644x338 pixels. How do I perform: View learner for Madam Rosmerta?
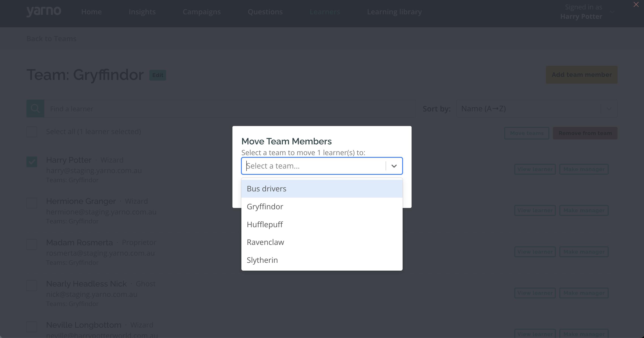coord(535,252)
